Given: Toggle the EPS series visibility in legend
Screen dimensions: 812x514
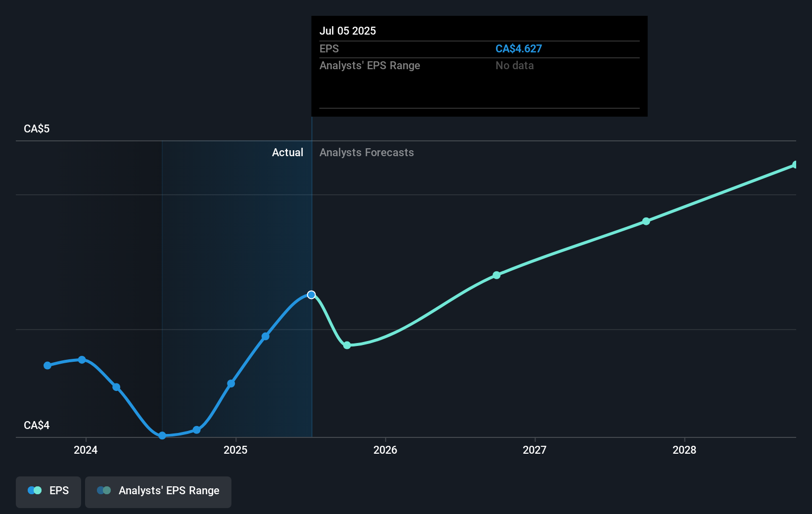Looking at the screenshot, I should [x=48, y=491].
